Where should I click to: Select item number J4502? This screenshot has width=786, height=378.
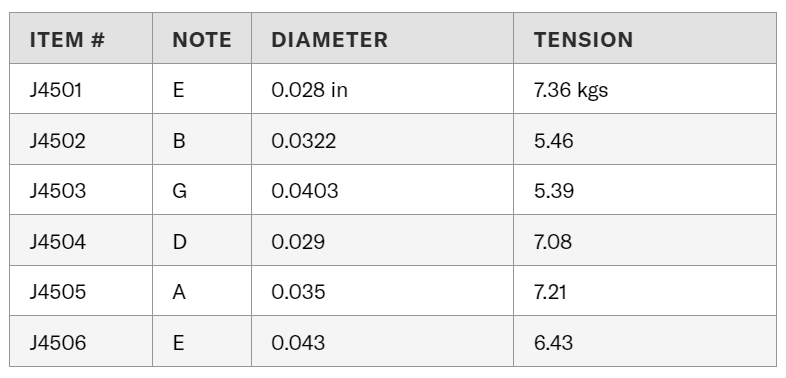(x=58, y=141)
